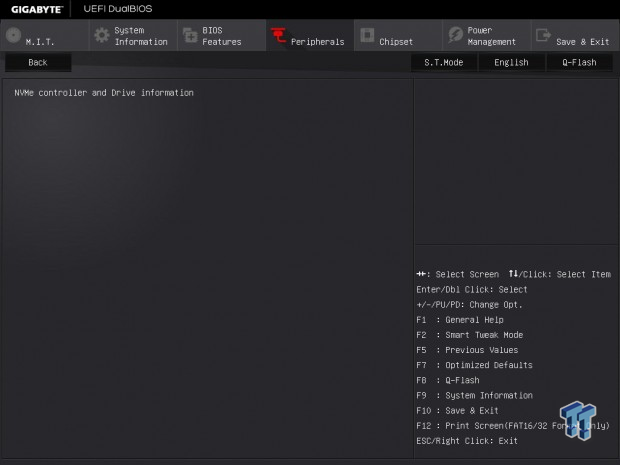Image resolution: width=620 pixels, height=465 pixels.
Task: Open the Chipset tab
Action: [x=398, y=36]
